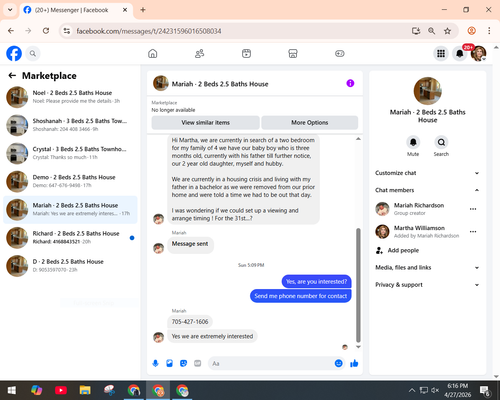Image resolution: width=500 pixels, height=400 pixels.
Task: Open site information icon in address bar
Action: 67,31
